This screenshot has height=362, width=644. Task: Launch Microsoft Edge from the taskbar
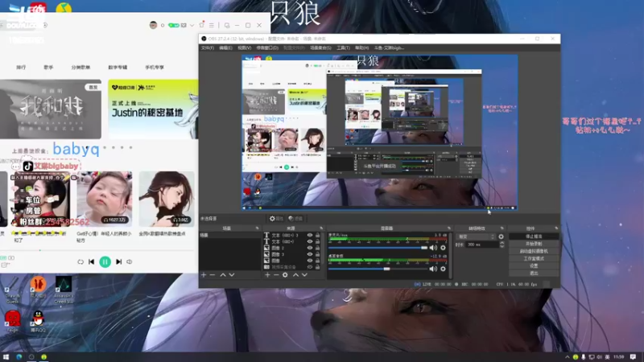[x=19, y=356]
